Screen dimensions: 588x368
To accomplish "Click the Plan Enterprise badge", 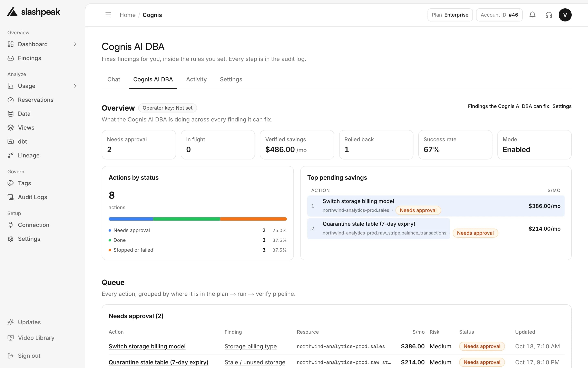I will click(x=450, y=15).
